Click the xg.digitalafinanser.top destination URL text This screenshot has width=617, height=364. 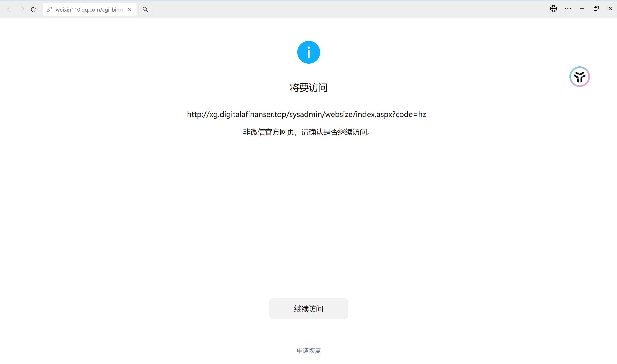(x=306, y=114)
